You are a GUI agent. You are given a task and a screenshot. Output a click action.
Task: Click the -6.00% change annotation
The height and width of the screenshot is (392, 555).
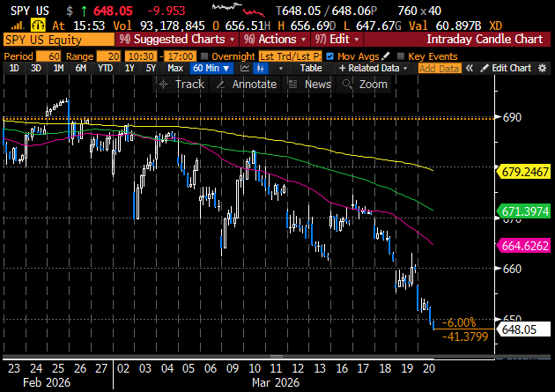(x=459, y=322)
